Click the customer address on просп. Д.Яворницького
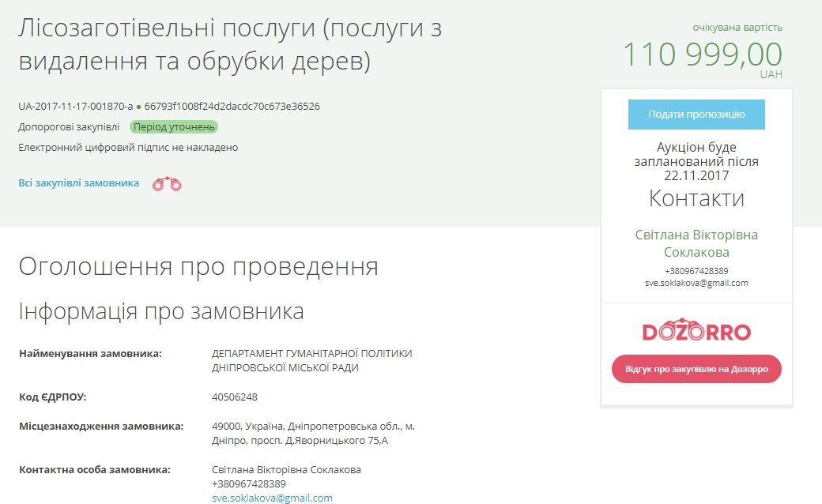 tap(313, 433)
